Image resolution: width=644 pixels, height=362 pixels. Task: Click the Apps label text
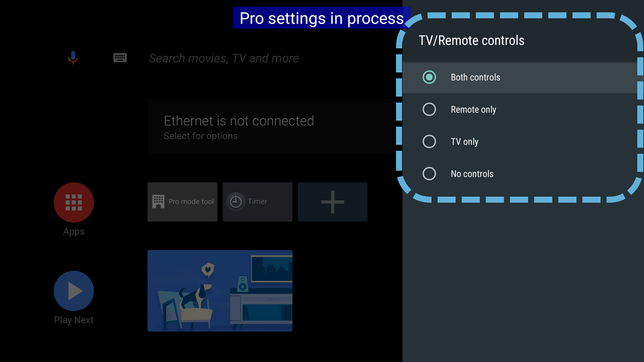(74, 232)
